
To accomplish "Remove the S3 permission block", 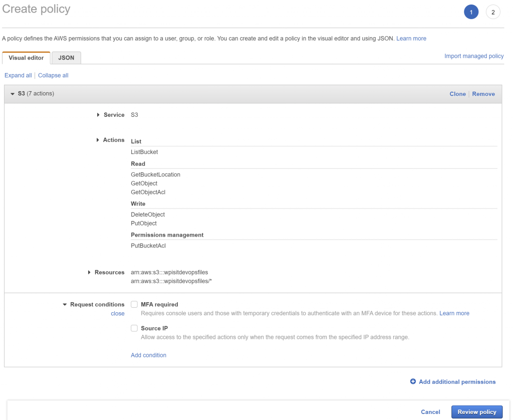I will click(x=483, y=94).
